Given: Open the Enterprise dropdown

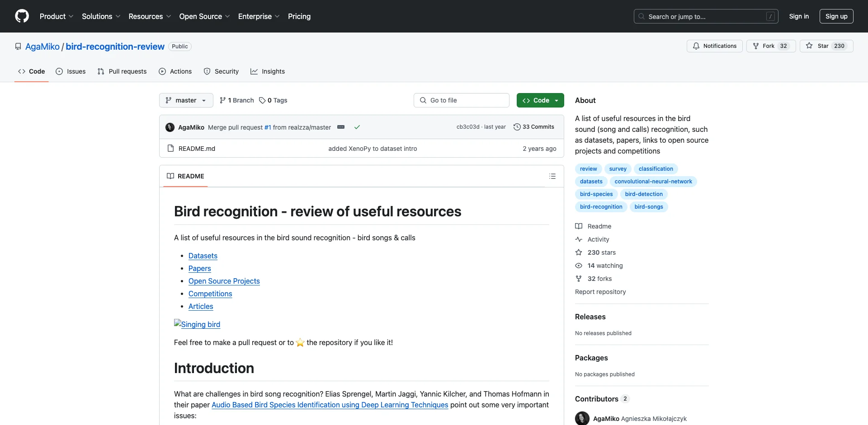Looking at the screenshot, I should click(259, 16).
